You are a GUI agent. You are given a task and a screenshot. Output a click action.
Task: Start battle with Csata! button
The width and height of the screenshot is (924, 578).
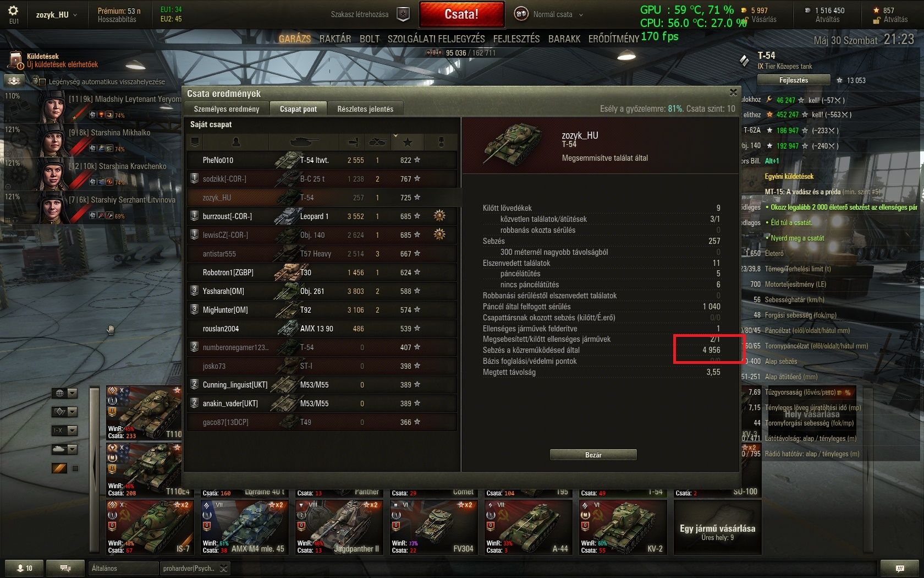click(461, 14)
